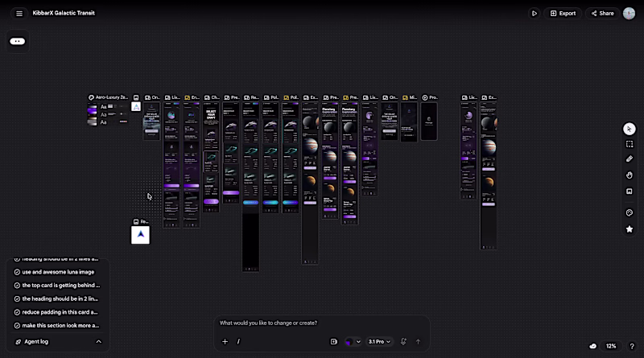The height and width of the screenshot is (358, 644).
Task: Click the KibbarX Galactic Transit project title
Action: coord(64,13)
